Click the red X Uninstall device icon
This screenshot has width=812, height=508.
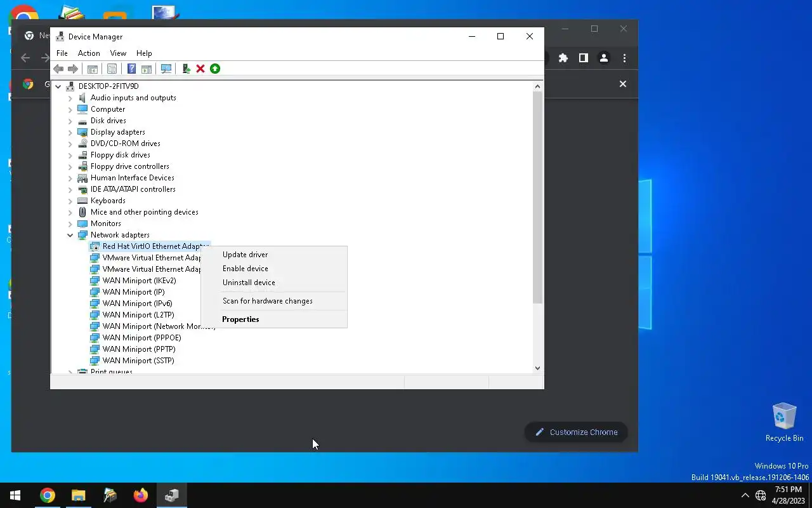pyautogui.click(x=200, y=69)
